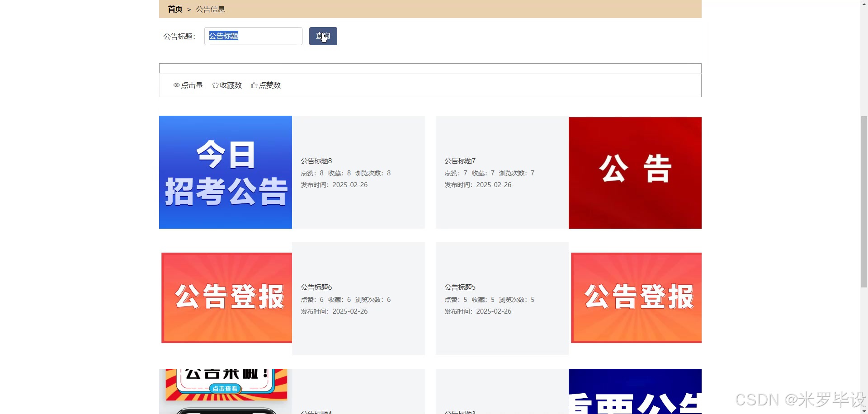
Task: Click 浏览次数: 8 text
Action: pos(373,173)
